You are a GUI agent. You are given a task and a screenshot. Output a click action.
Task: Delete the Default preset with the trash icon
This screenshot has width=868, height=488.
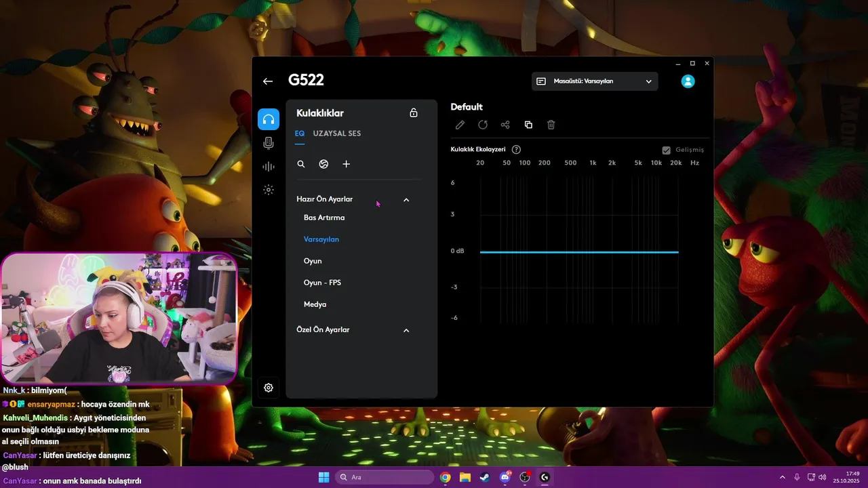(x=551, y=125)
